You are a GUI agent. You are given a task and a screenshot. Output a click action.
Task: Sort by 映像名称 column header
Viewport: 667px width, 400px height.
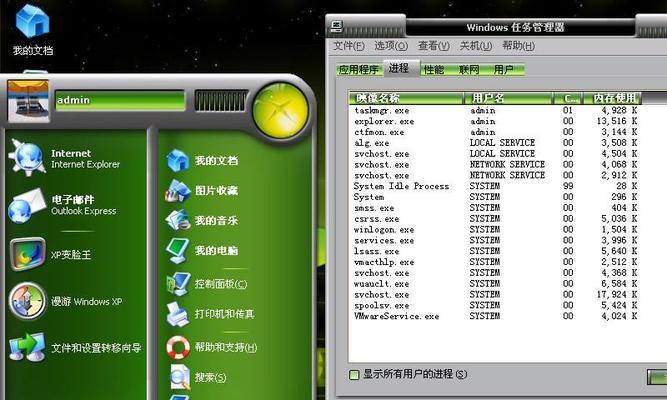click(x=406, y=98)
